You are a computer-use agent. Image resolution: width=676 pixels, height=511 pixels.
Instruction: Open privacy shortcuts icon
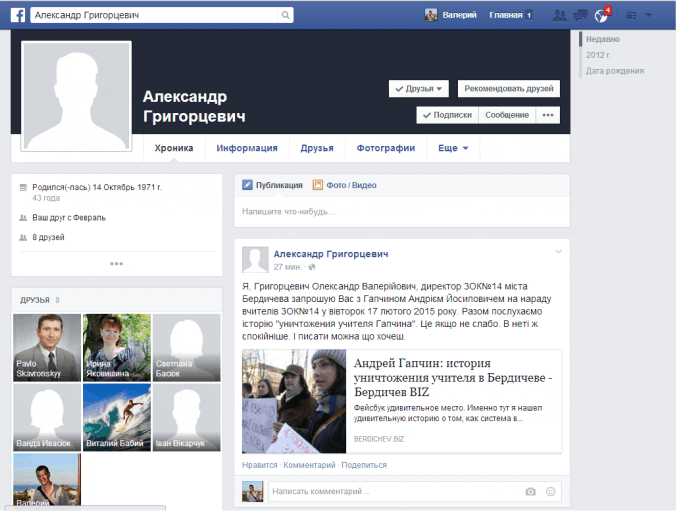(x=631, y=16)
